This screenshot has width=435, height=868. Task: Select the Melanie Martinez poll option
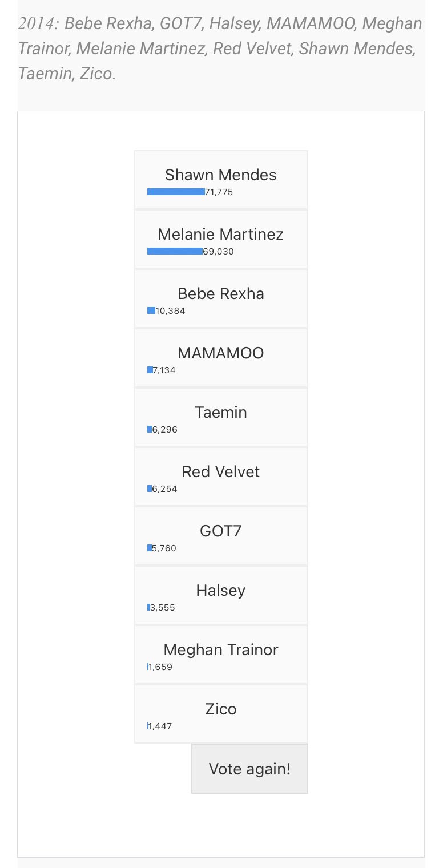click(221, 239)
